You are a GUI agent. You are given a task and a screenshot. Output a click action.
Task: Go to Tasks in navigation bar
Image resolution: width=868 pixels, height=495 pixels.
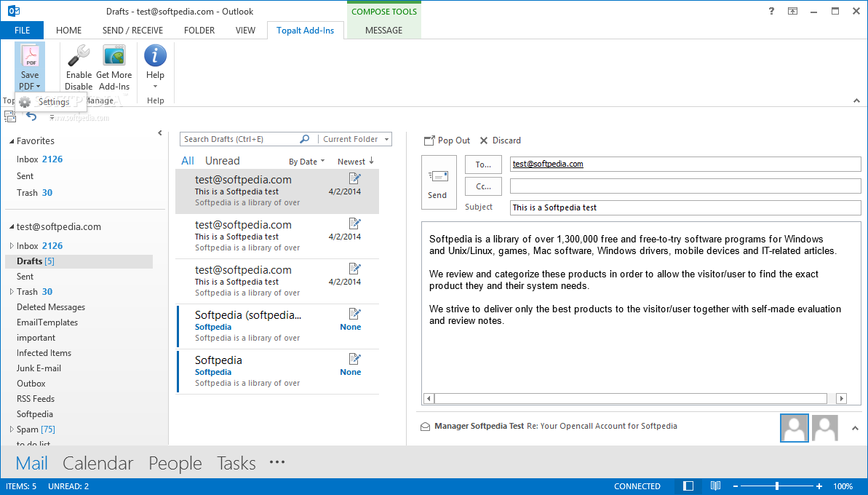point(236,463)
